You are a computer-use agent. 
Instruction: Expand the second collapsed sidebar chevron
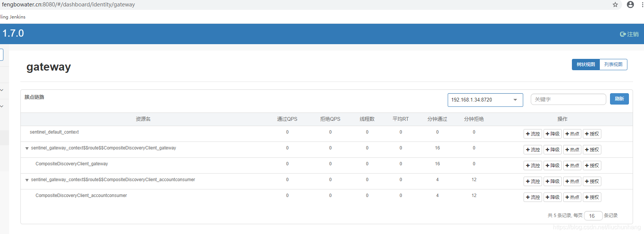coord(2,106)
